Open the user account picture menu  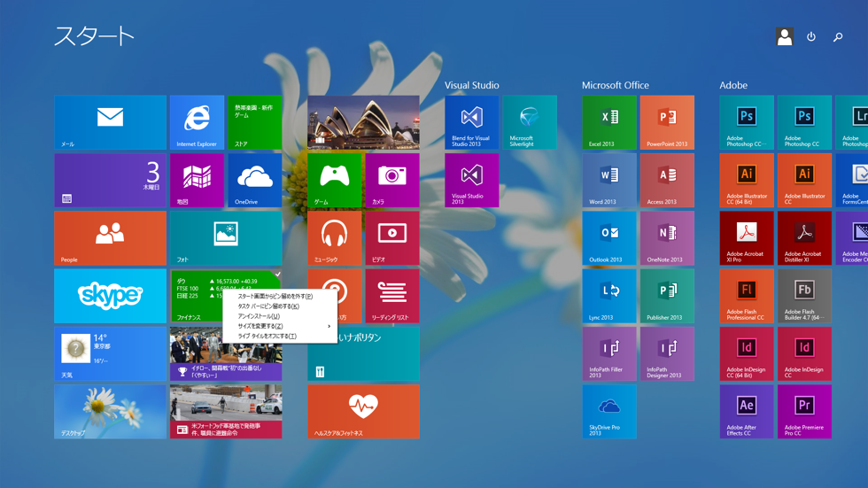[x=785, y=36]
